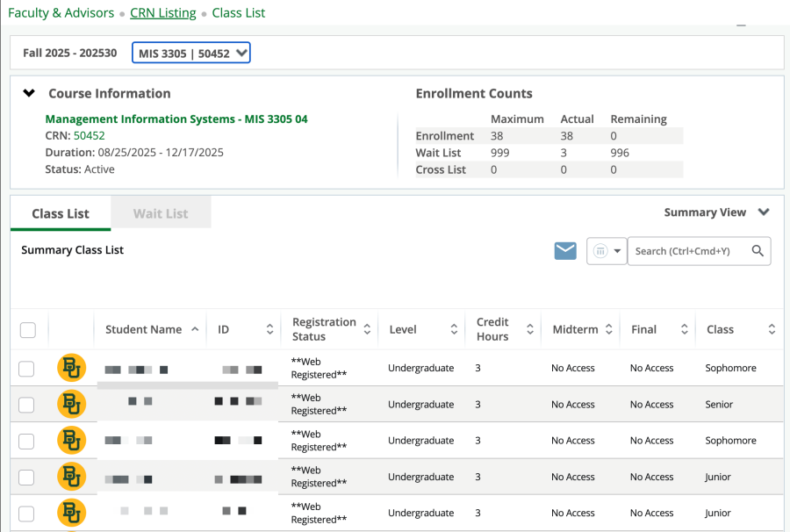Select the Senior student's checkbox
Image resolution: width=790 pixels, height=532 pixels.
tap(26, 405)
